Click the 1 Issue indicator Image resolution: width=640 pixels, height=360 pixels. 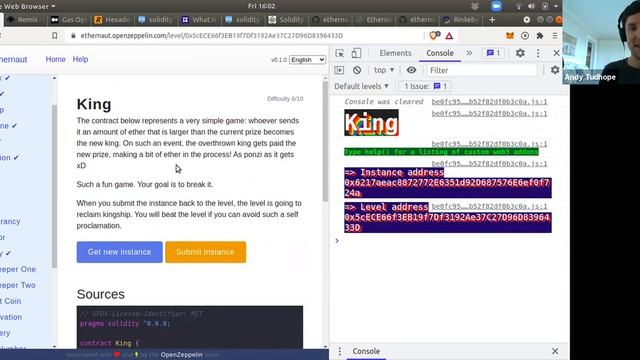(425, 86)
